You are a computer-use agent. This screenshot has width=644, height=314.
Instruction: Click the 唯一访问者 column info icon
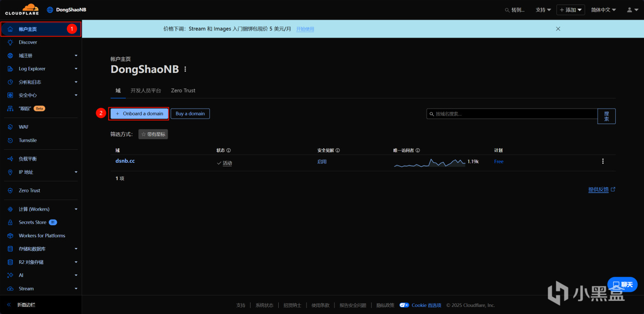[x=418, y=150]
